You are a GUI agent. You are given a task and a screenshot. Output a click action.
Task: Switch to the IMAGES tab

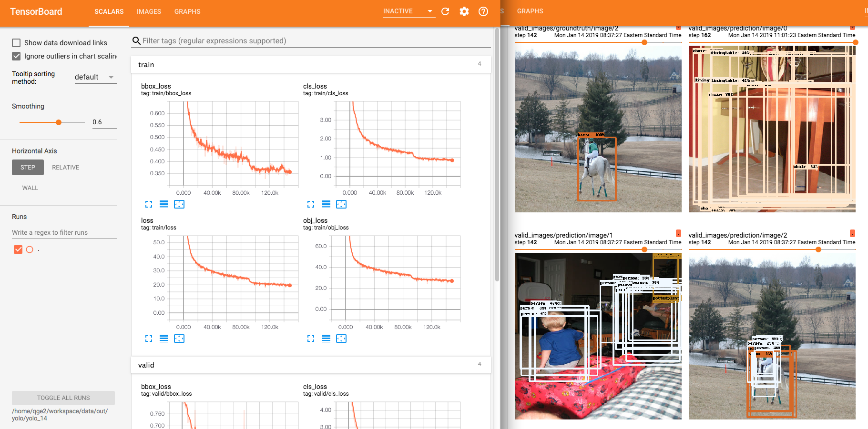point(149,12)
